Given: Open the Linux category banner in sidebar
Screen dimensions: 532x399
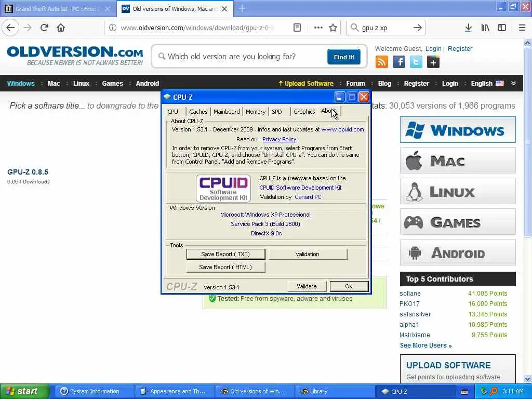Looking at the screenshot, I should tap(458, 191).
